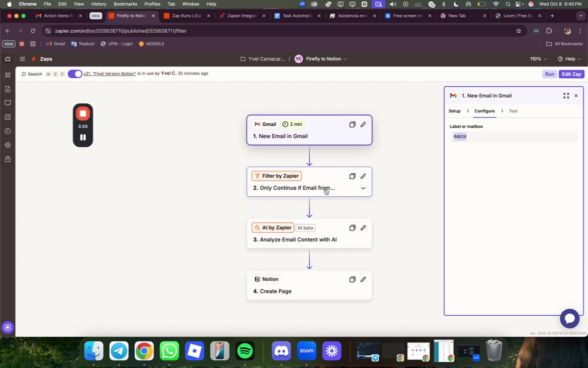
Task: Close the New Email in Gmail panel
Action: pyautogui.click(x=576, y=96)
